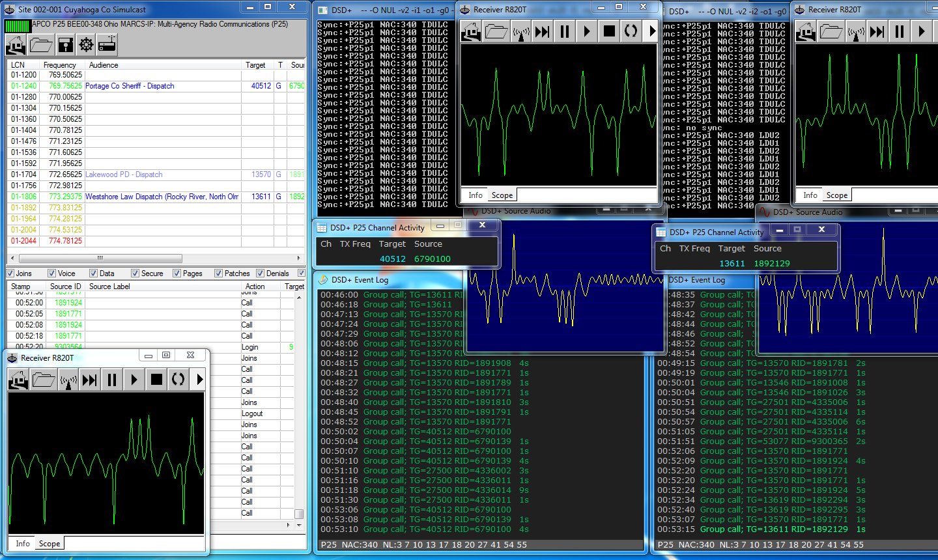Screen dimensions: 938x560
Task: Stop the top-center Receiver R820T
Action: click(x=609, y=31)
